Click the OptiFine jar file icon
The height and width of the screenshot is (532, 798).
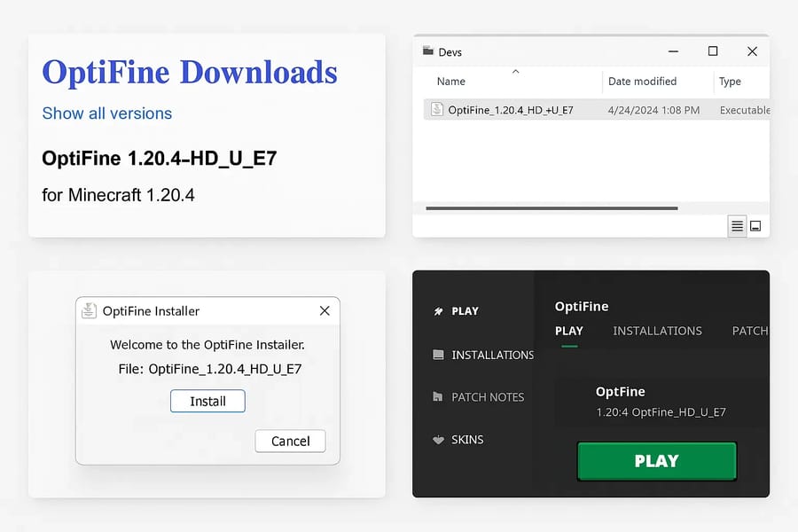436,110
